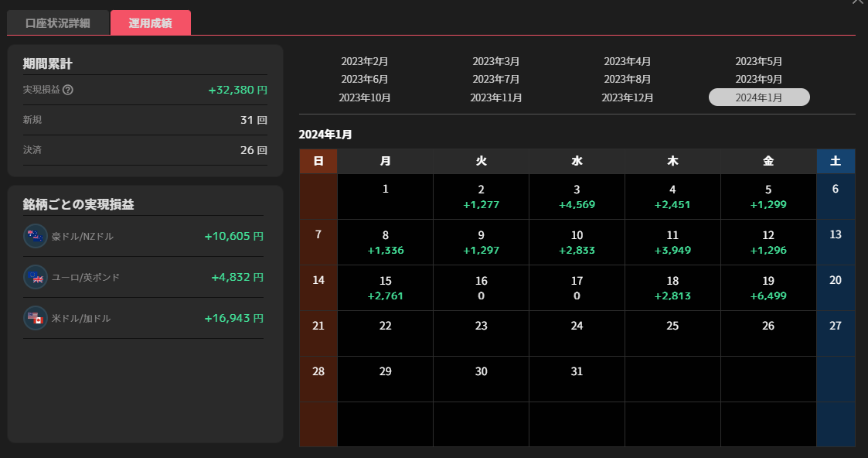Select the 2023年2月 month link
Image resolution: width=868 pixels, height=458 pixels.
coord(364,61)
